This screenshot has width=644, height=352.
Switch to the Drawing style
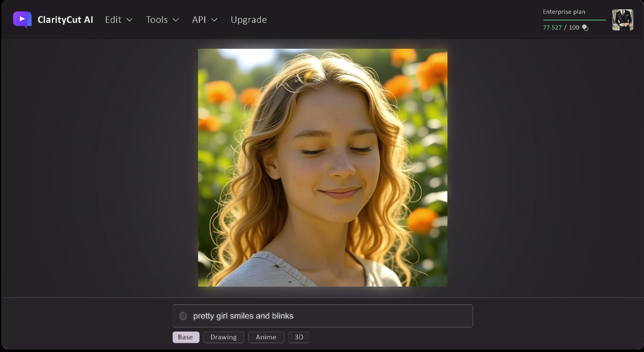coord(224,337)
